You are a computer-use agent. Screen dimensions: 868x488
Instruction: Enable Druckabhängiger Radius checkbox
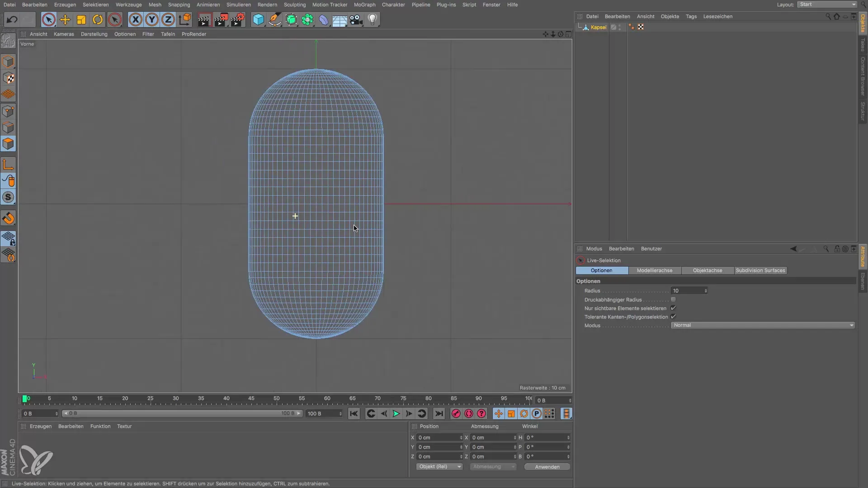[x=673, y=300]
